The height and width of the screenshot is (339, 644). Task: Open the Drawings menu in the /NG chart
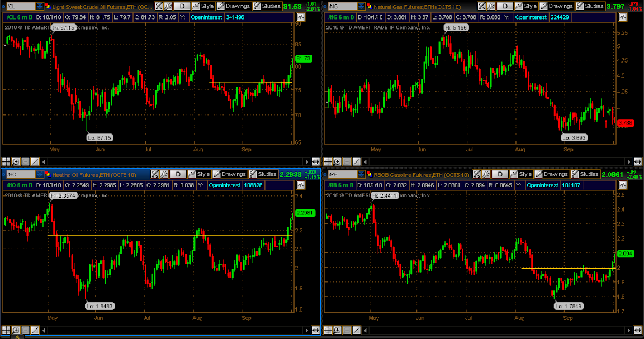(557, 6)
